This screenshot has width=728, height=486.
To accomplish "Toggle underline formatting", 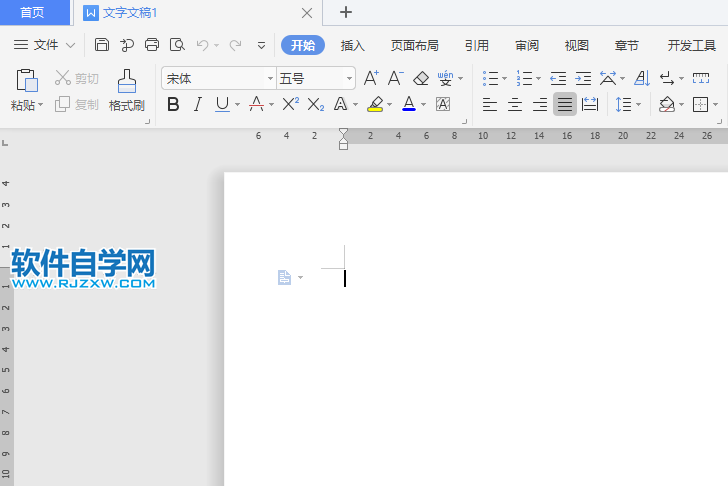I will (x=222, y=104).
